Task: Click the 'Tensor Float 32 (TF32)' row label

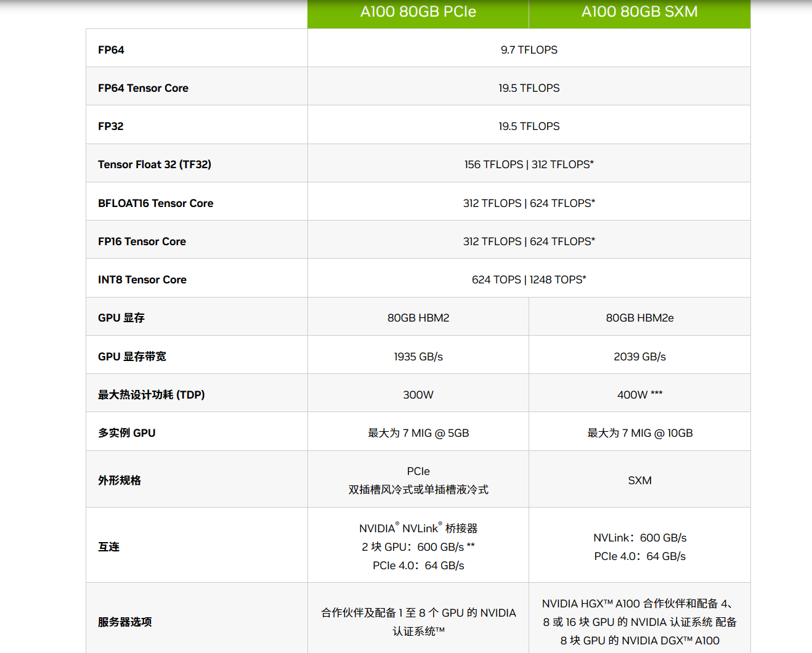Action: (155, 164)
